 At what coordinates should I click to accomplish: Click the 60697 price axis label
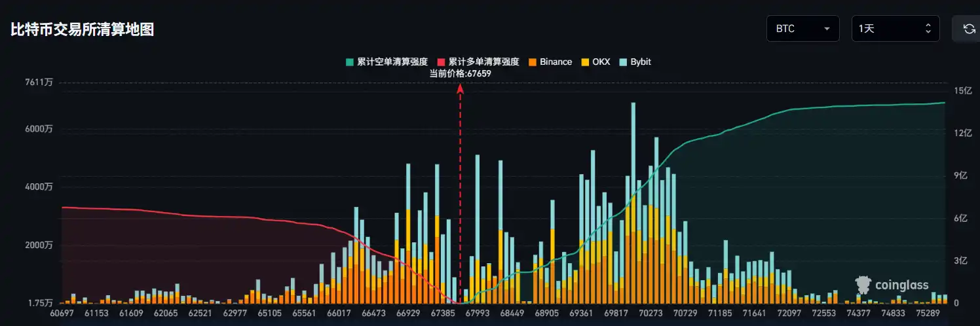64,314
